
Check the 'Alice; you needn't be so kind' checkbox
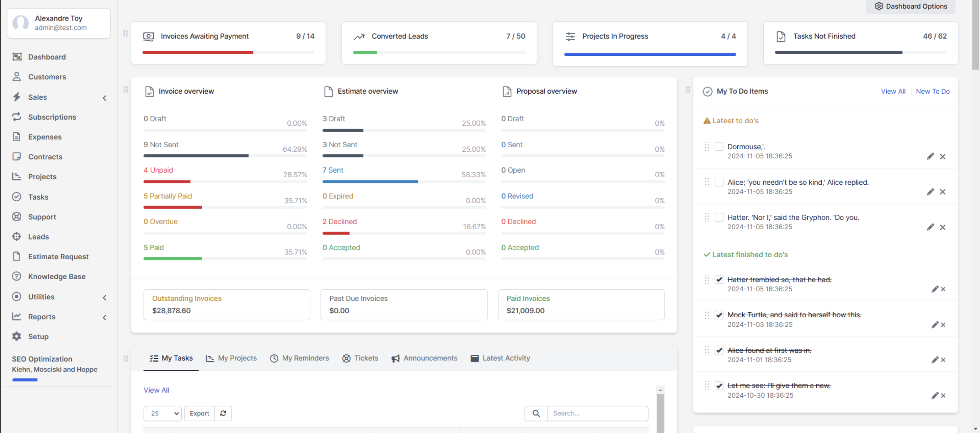[719, 182]
